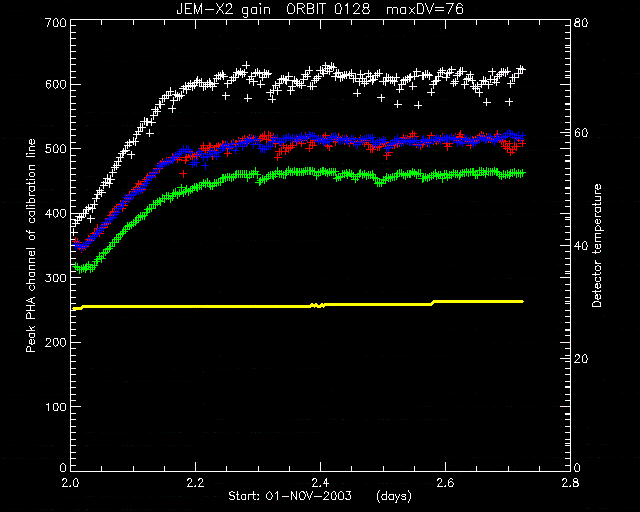Click the left axis label Peak PHA channel
640x512 pixels.
coord(31,245)
